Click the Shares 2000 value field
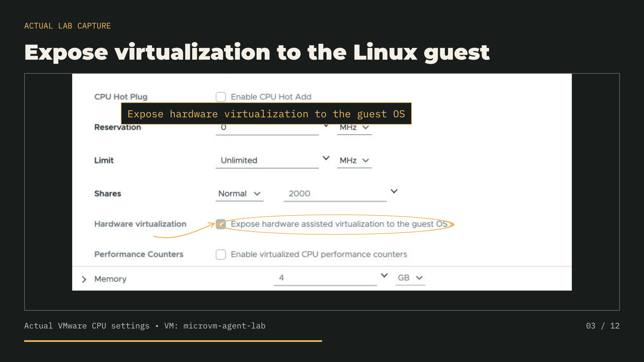Viewport: 644px width, 362px height. click(335, 194)
